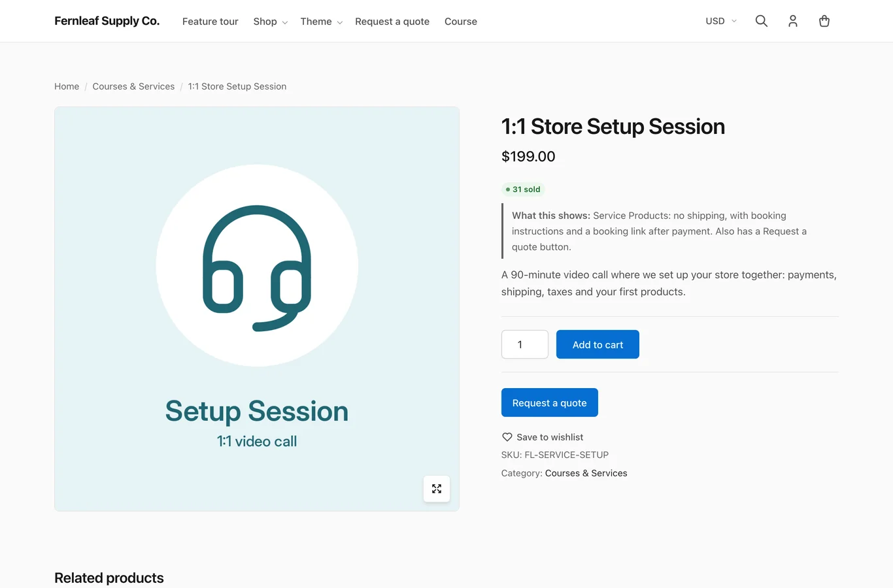
Task: Click Save to wishlist text link
Action: click(550, 437)
